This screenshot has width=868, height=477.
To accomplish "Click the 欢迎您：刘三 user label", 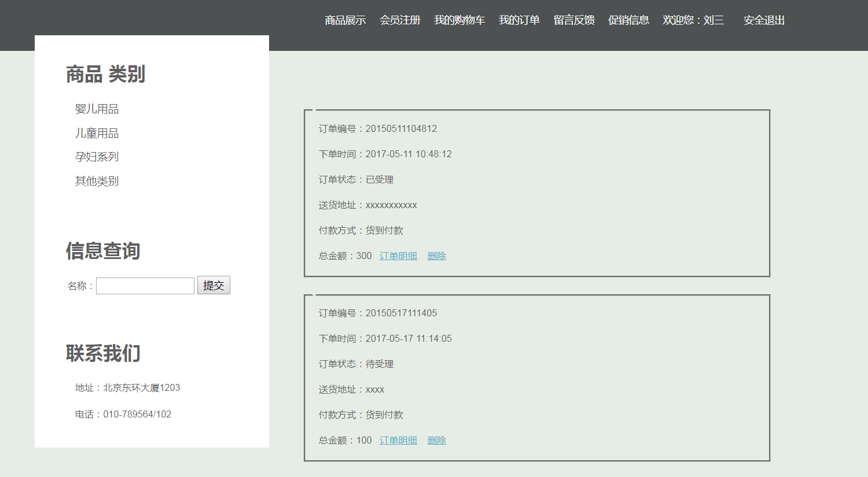I will pos(693,20).
